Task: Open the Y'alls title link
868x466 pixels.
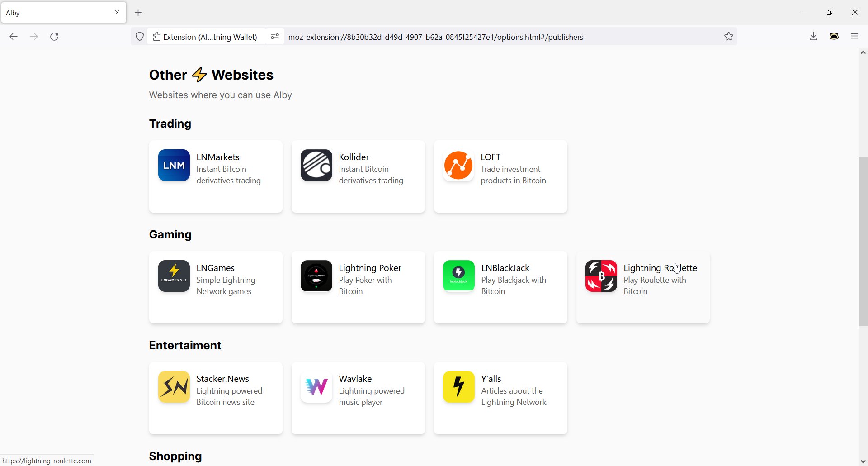Action: click(x=491, y=379)
